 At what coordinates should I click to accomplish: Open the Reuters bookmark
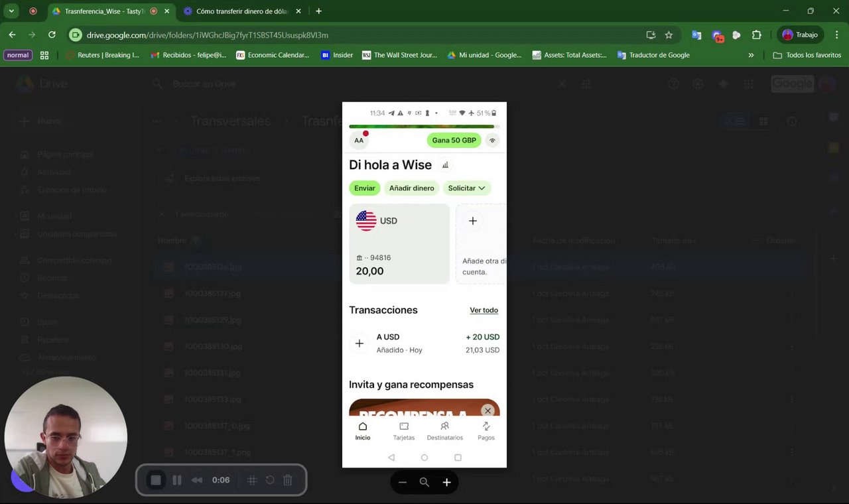(x=103, y=55)
